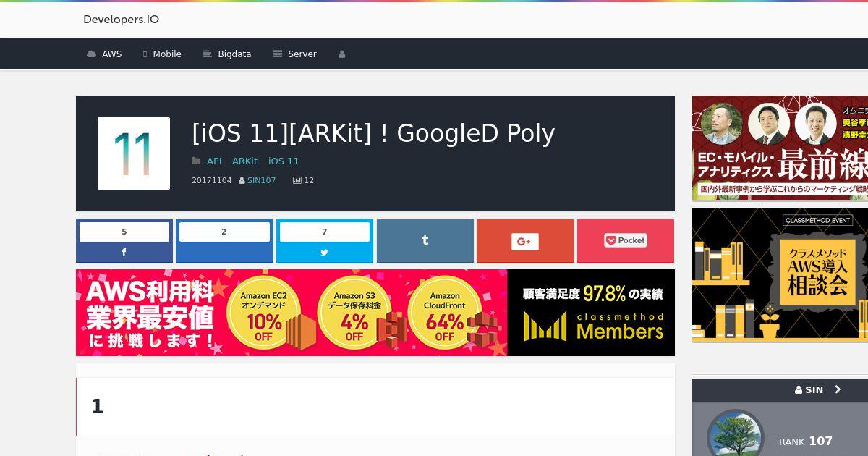Open the API category tag
868x456 pixels.
coord(214,161)
